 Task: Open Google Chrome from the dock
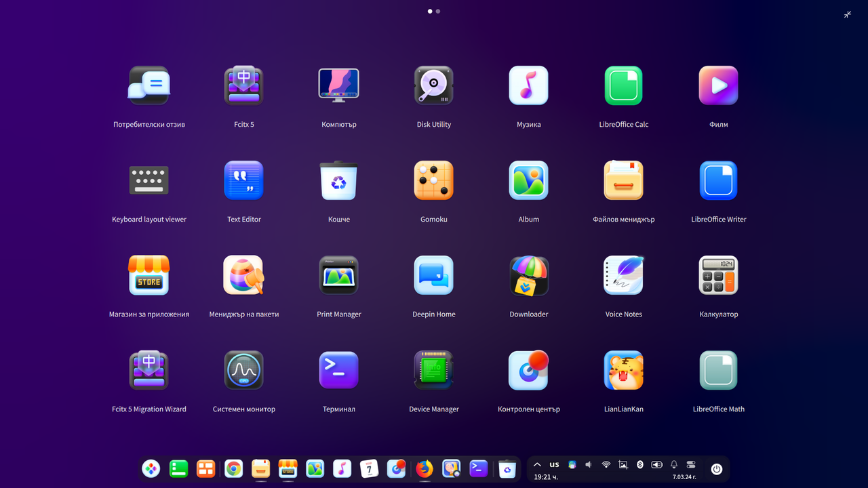point(233,468)
